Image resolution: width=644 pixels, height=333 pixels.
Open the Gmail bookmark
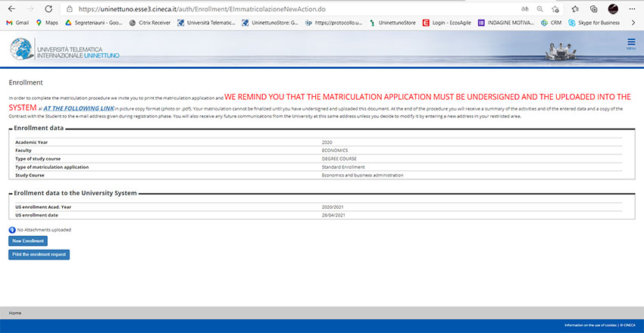17,23
